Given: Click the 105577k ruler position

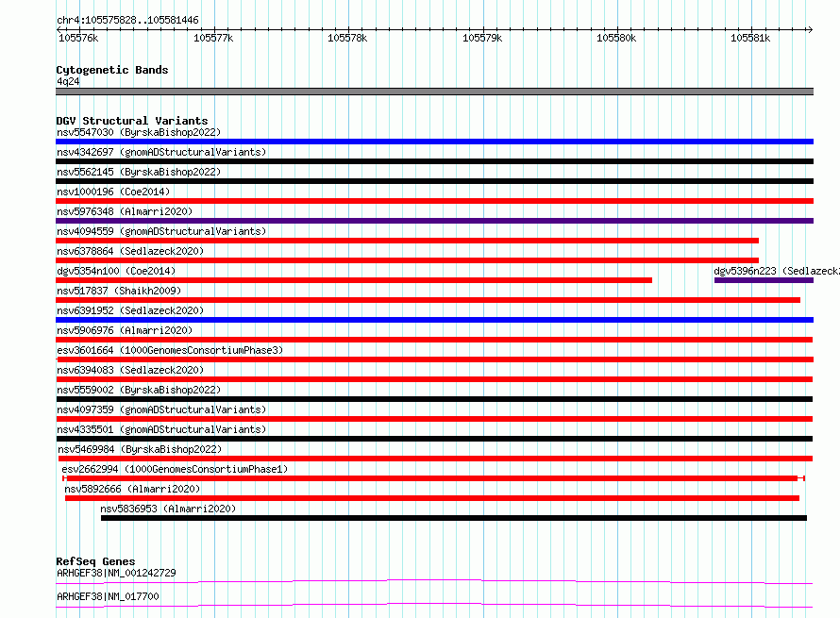Looking at the screenshot, I should (x=213, y=38).
